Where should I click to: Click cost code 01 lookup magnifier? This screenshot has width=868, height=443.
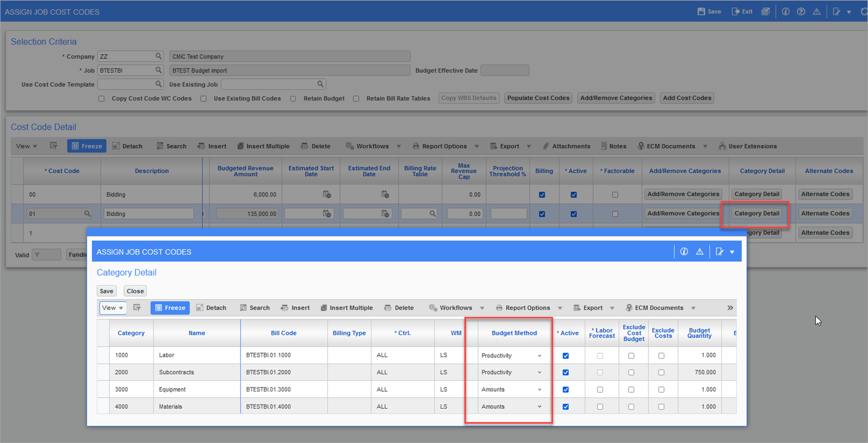click(87, 213)
